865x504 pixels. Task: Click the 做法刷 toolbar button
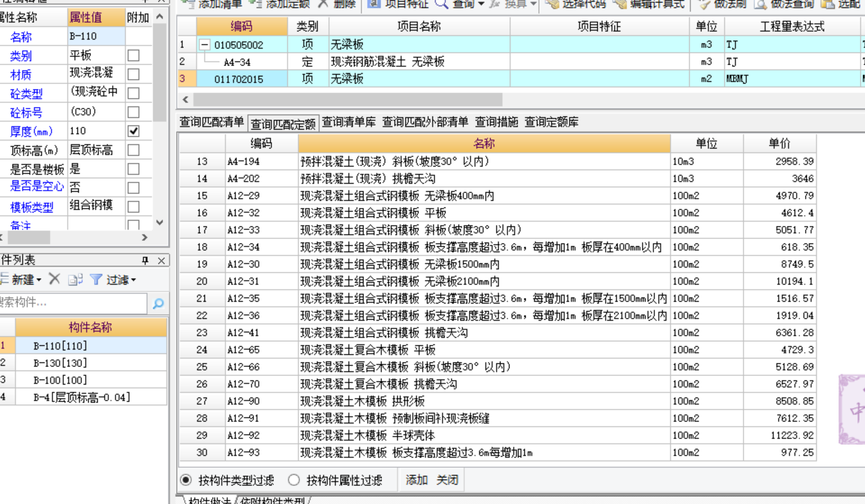(x=722, y=4)
